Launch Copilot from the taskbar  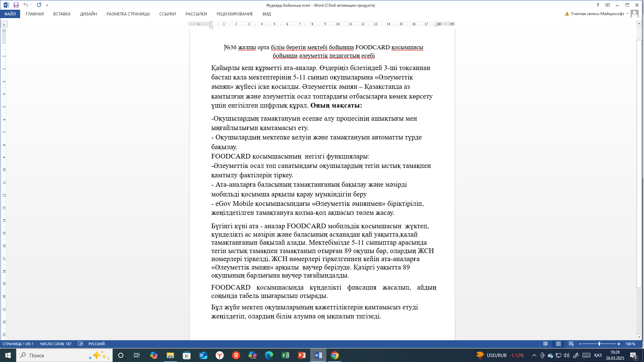[x=154, y=355]
